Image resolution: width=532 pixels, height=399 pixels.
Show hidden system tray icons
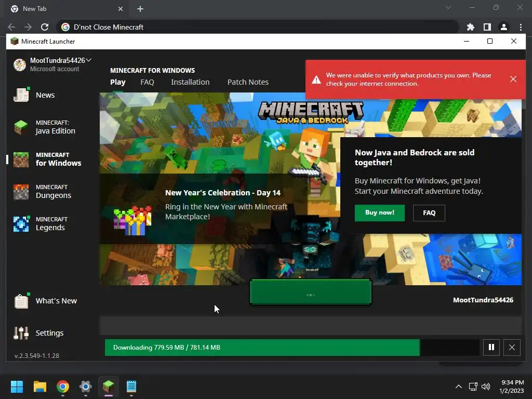[x=458, y=387]
